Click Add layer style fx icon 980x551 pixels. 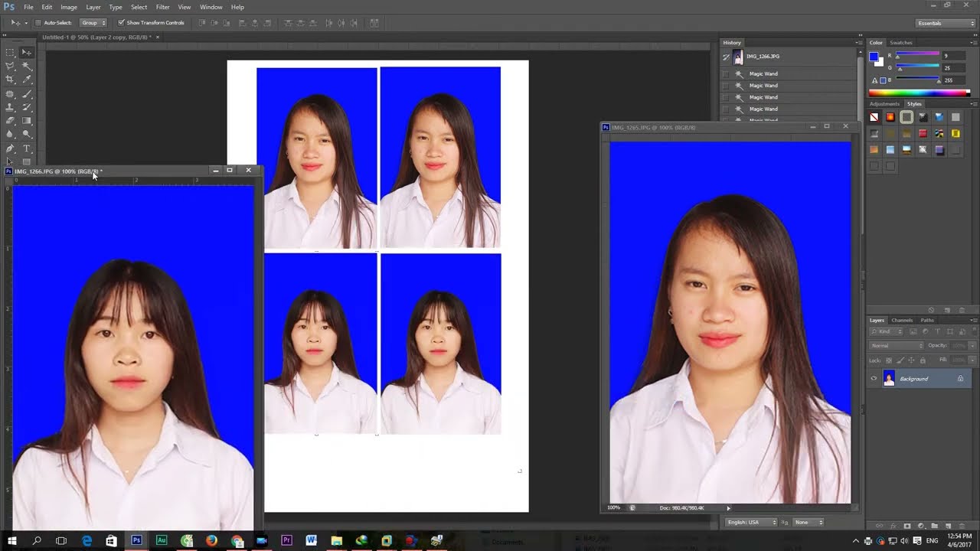(893, 526)
